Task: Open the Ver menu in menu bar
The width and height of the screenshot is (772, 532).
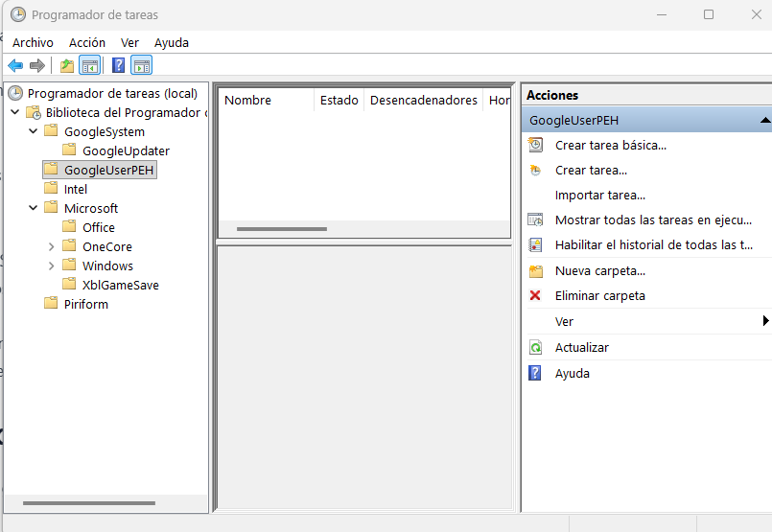Action: click(130, 43)
